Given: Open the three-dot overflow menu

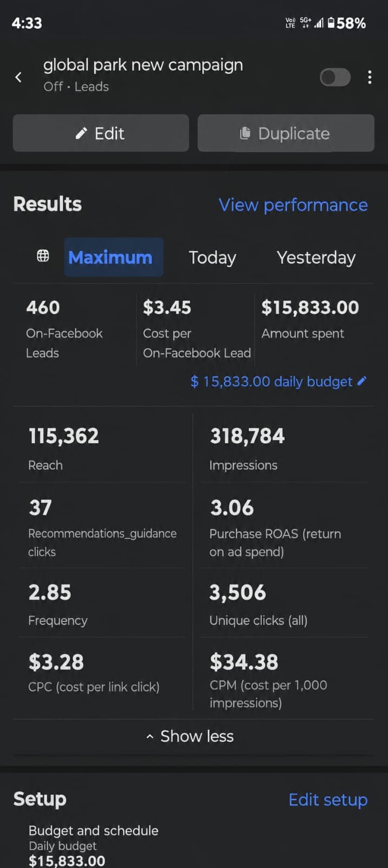Looking at the screenshot, I should [x=370, y=77].
